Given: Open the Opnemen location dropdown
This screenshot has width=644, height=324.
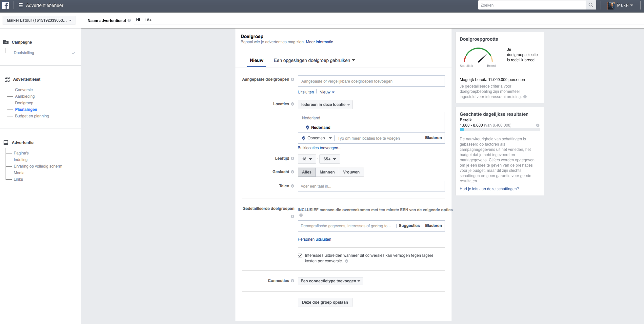Looking at the screenshot, I should pos(317,138).
